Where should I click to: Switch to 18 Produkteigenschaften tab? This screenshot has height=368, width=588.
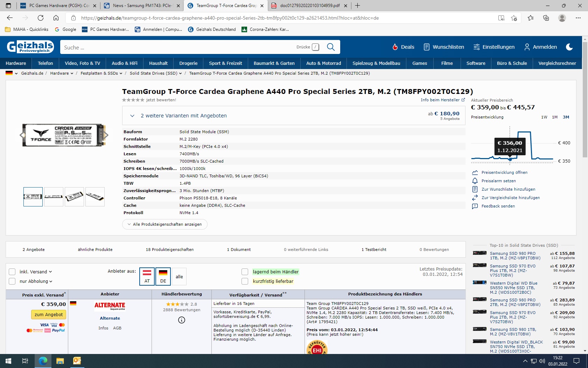170,250
